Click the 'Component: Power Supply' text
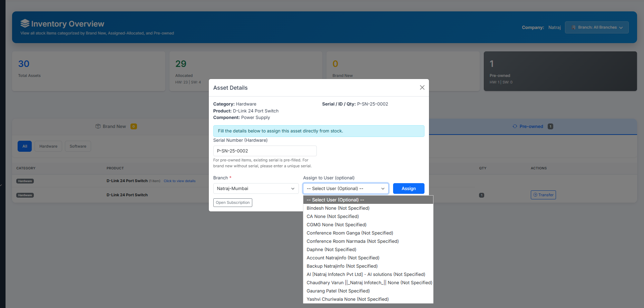Viewport: 644px width, 308px height. (242, 118)
